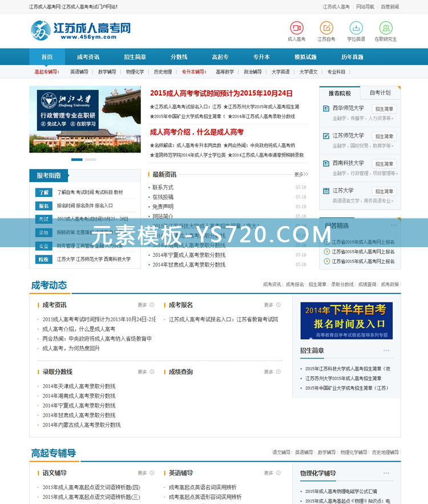This screenshot has width=428, height=504.
Task: Open the 模拟试题 navigation item
Action: tap(305, 57)
